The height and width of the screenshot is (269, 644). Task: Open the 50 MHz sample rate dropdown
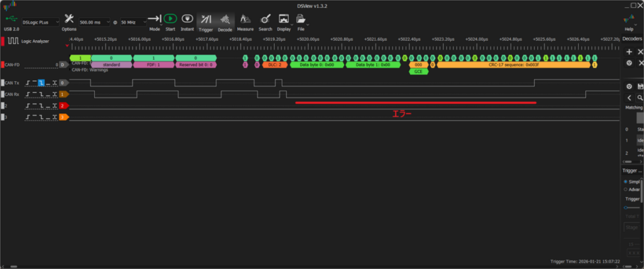(133, 21)
